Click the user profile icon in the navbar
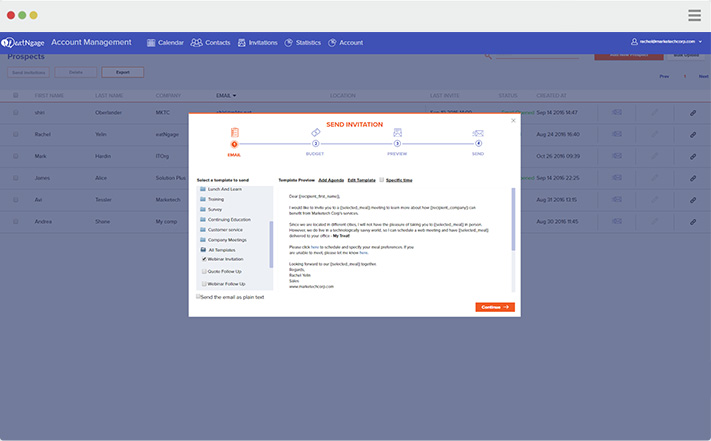 [x=634, y=42]
